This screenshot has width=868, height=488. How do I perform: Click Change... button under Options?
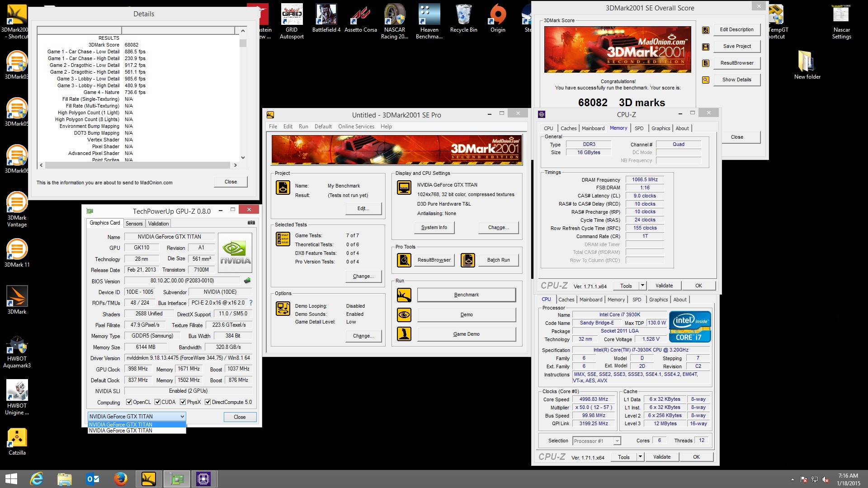tap(363, 336)
